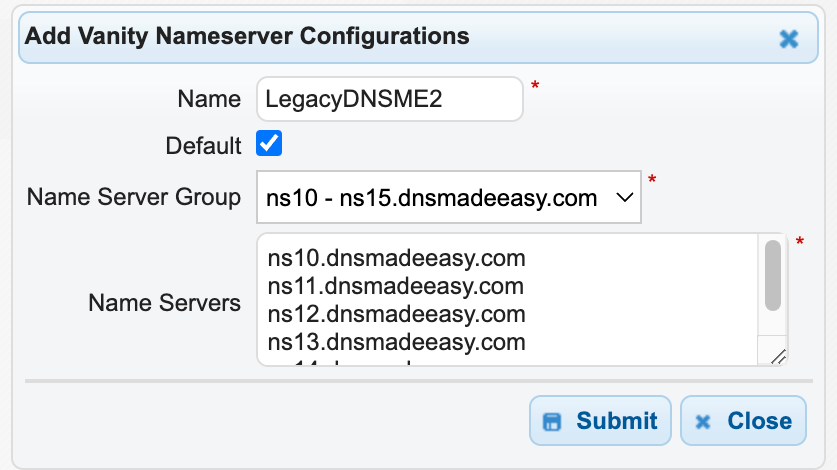Screen dimensions: 837x470
Task: Click the Name Servers scrollbar thumb
Action: point(772,275)
